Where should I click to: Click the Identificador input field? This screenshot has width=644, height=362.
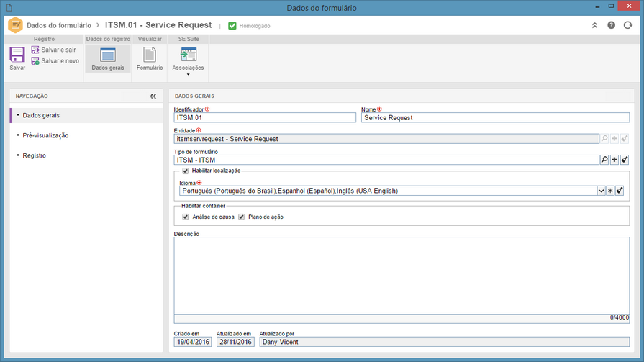(x=265, y=117)
